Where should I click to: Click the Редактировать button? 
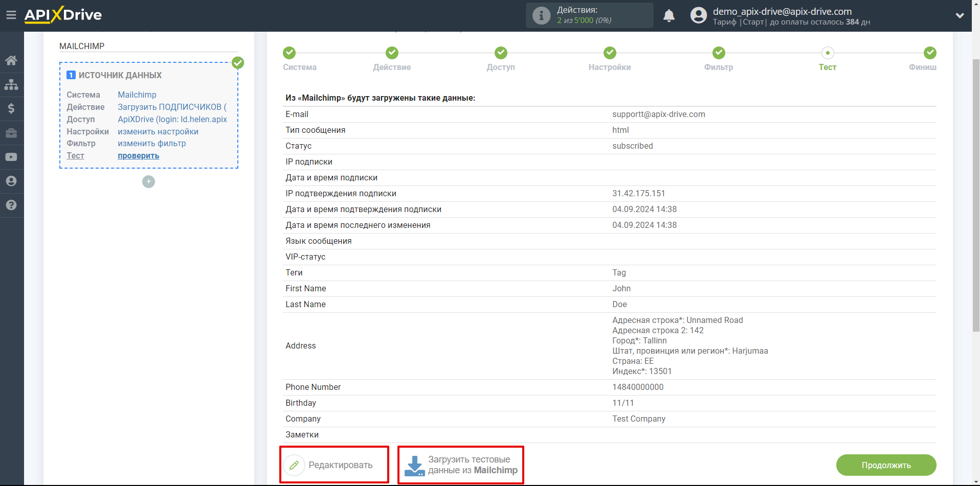point(334,465)
